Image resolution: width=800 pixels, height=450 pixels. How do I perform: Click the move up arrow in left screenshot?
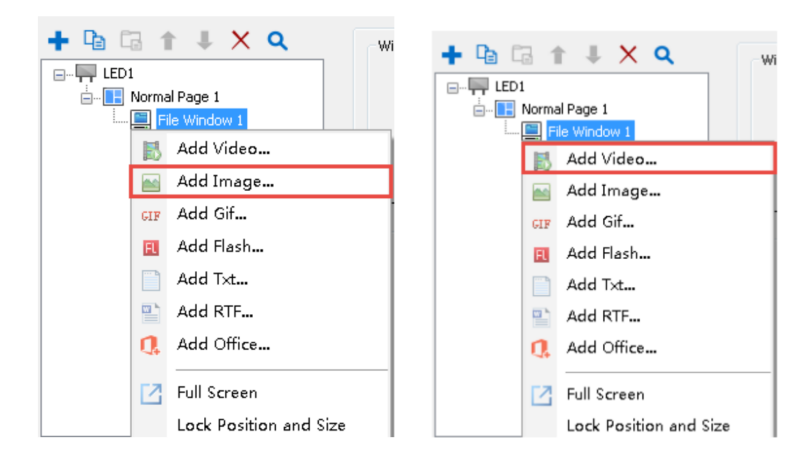click(168, 40)
